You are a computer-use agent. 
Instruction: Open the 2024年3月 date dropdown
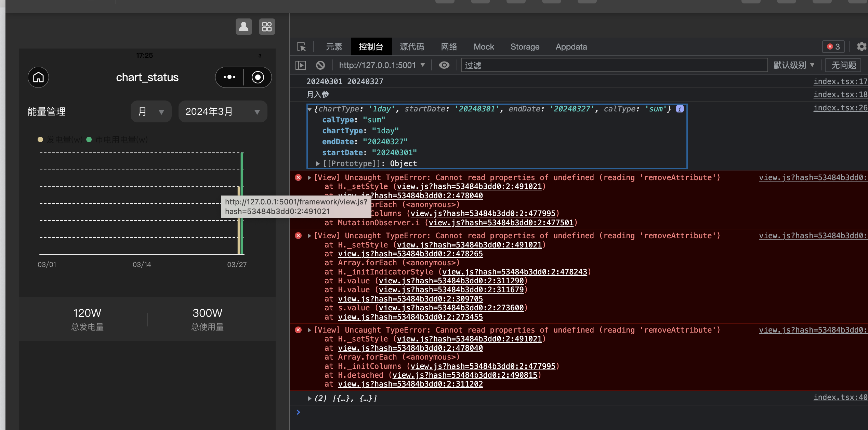point(223,111)
